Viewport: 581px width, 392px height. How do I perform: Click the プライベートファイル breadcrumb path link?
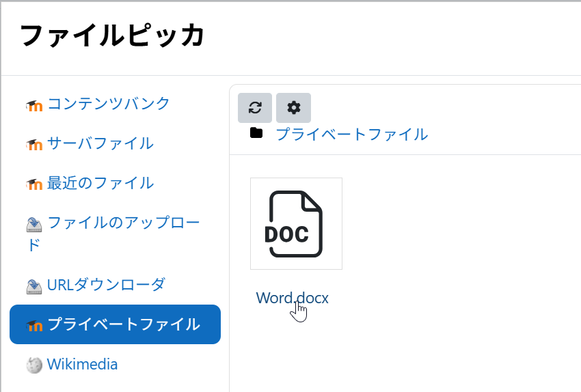click(x=351, y=134)
